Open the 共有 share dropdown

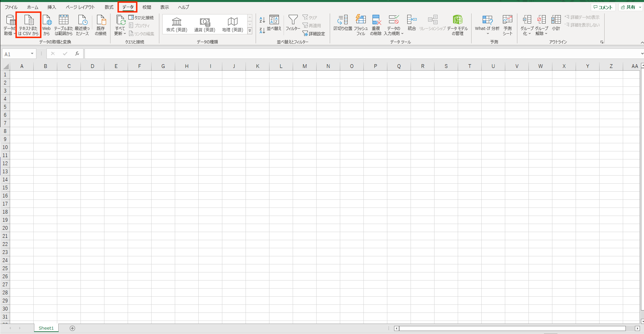pyautogui.click(x=631, y=7)
